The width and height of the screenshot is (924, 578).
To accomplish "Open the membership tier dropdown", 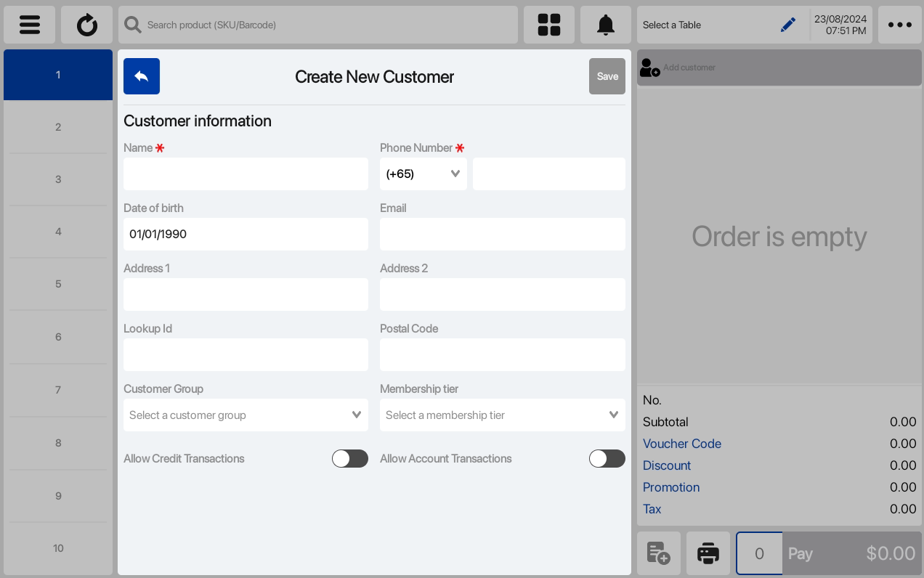I will point(503,415).
